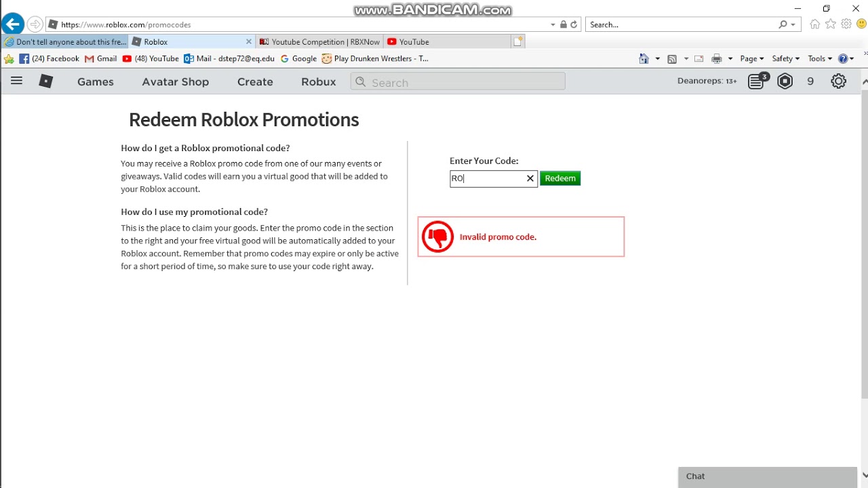The width and height of the screenshot is (868, 488).
Task: Switch to the YouTube tab
Action: [447, 41]
